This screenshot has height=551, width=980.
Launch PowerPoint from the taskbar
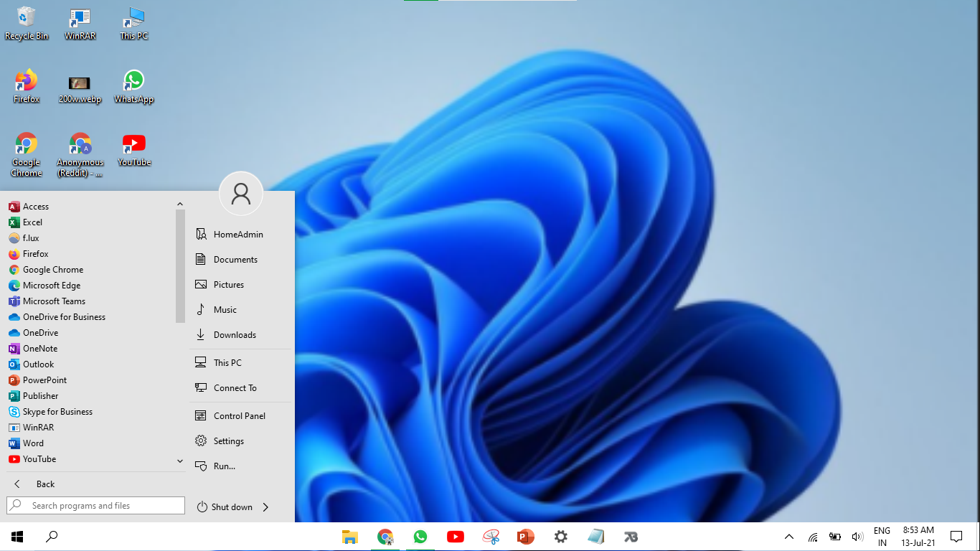point(525,536)
